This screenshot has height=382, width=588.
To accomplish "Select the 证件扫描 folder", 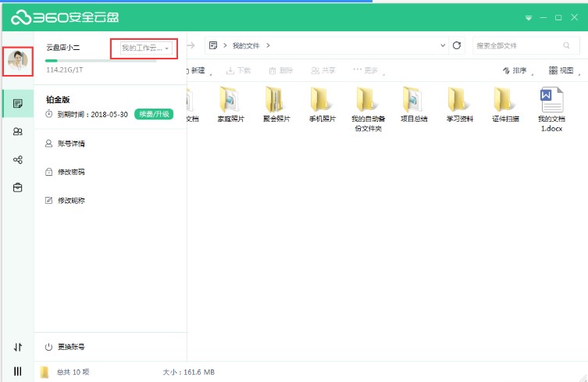I will coord(505,104).
